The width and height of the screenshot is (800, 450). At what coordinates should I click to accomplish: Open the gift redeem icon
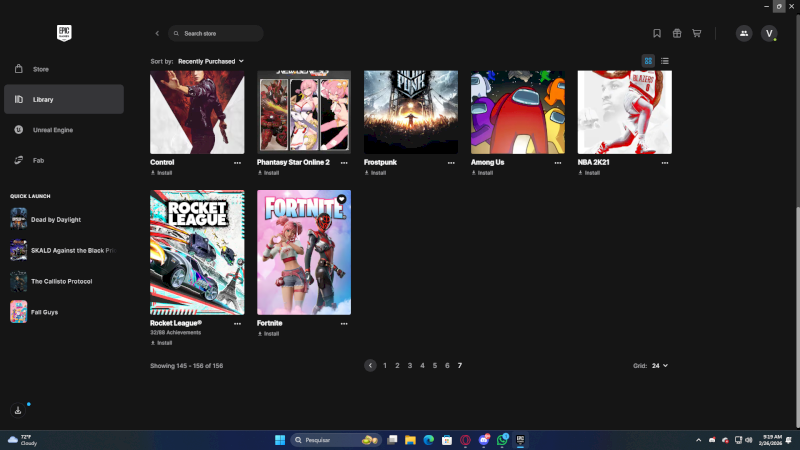[677, 33]
